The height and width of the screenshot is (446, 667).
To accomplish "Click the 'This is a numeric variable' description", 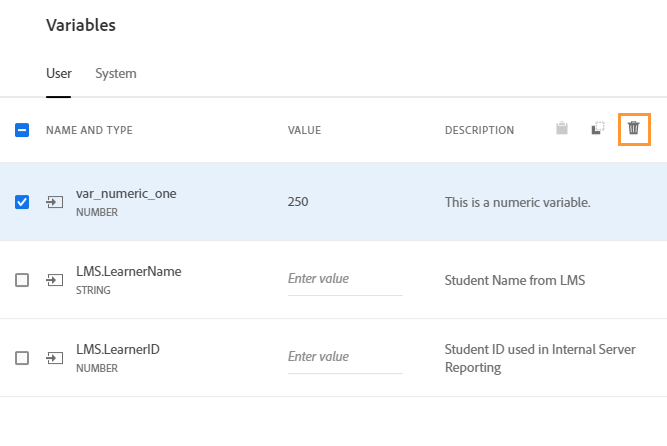I will click(x=517, y=202).
